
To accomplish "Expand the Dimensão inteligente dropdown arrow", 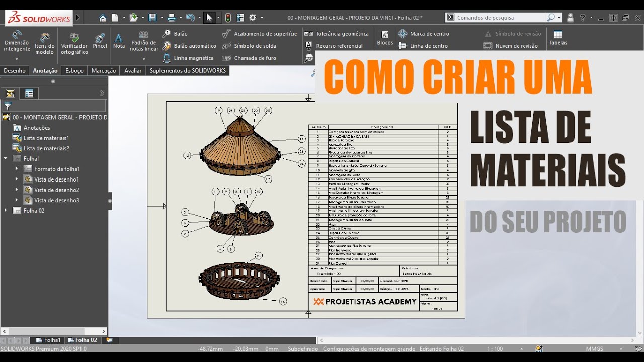I will coord(17,59).
